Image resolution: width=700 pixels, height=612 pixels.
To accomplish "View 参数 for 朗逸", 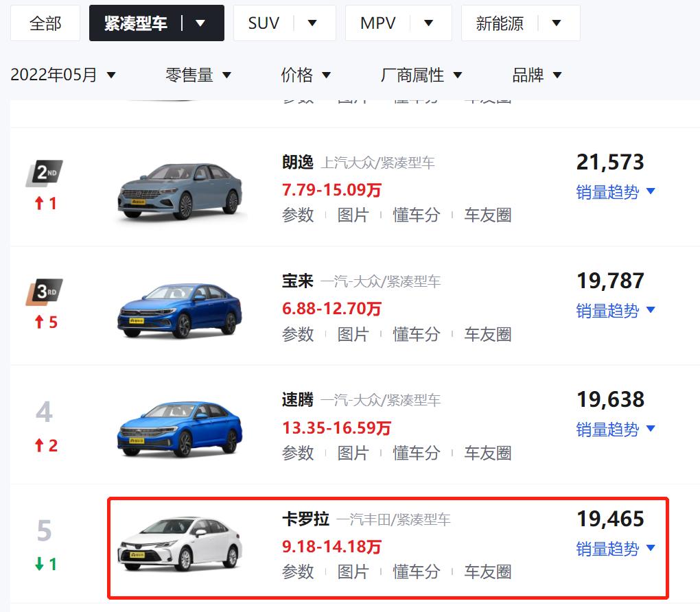I will point(298,215).
